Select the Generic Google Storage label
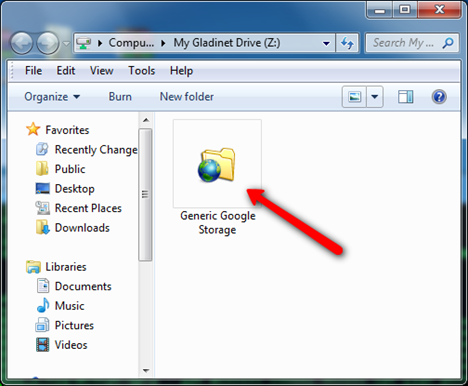 click(218, 223)
